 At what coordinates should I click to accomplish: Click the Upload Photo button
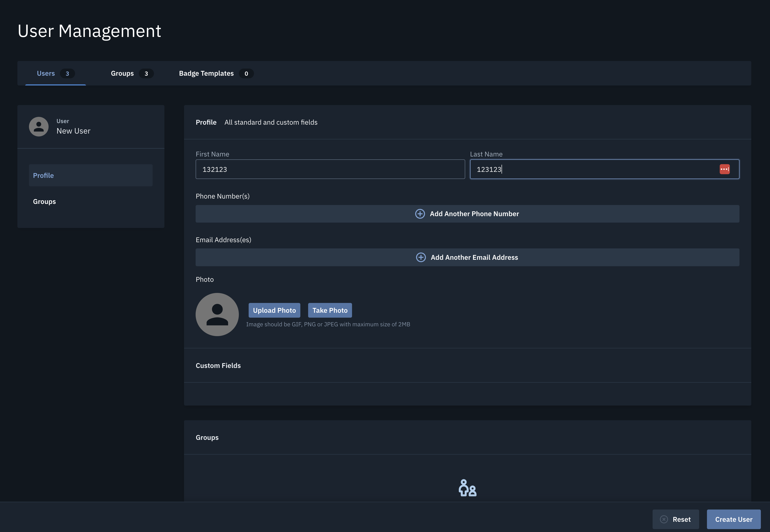tap(274, 310)
